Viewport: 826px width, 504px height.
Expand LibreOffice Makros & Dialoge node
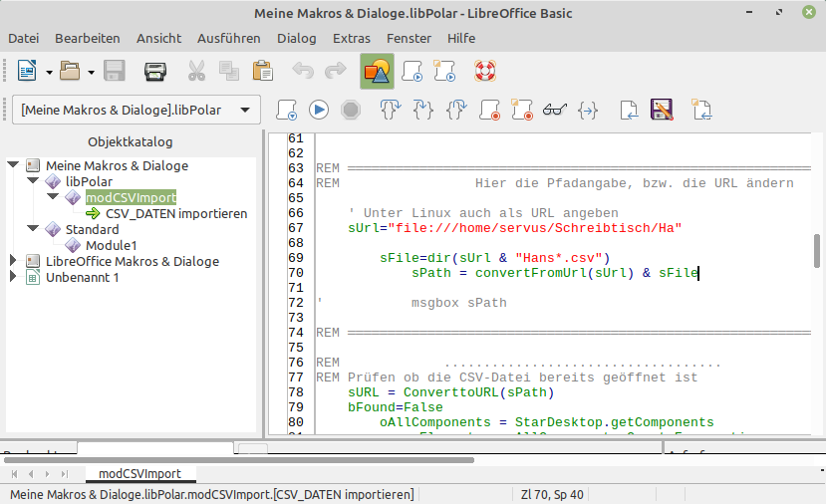[x=13, y=260]
